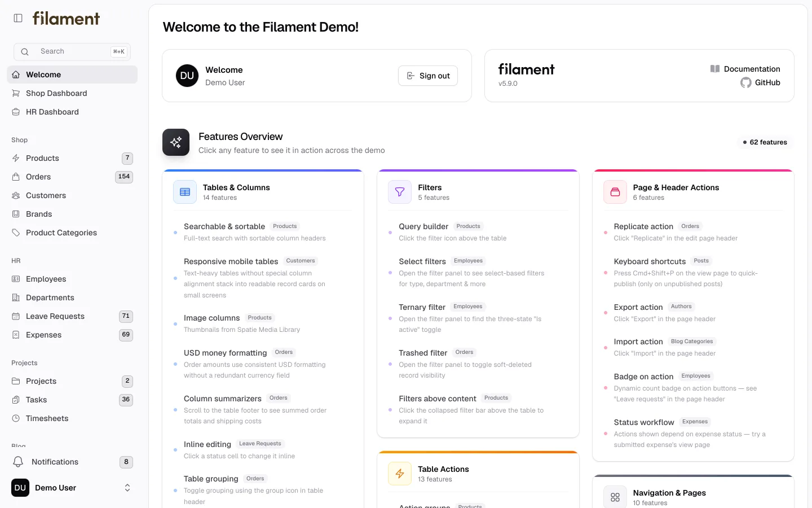Click the Products lightning bolt icon
The height and width of the screenshot is (508, 812).
click(16, 158)
